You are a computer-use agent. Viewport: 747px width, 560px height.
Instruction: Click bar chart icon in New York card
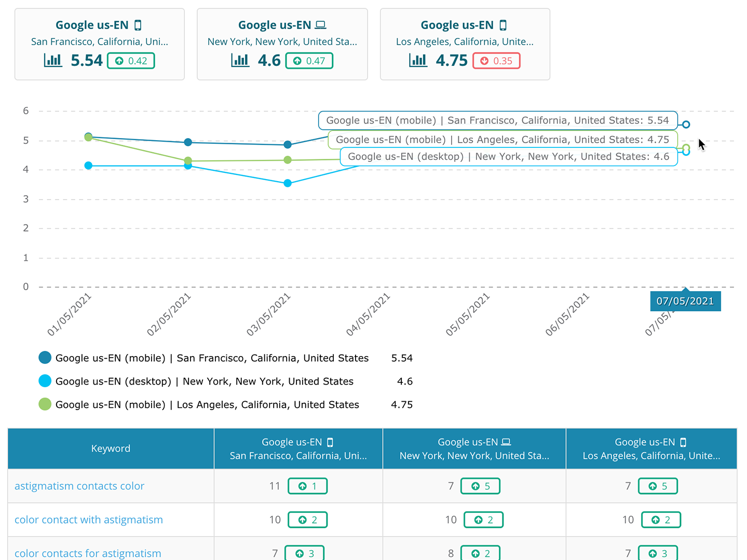[240, 61]
